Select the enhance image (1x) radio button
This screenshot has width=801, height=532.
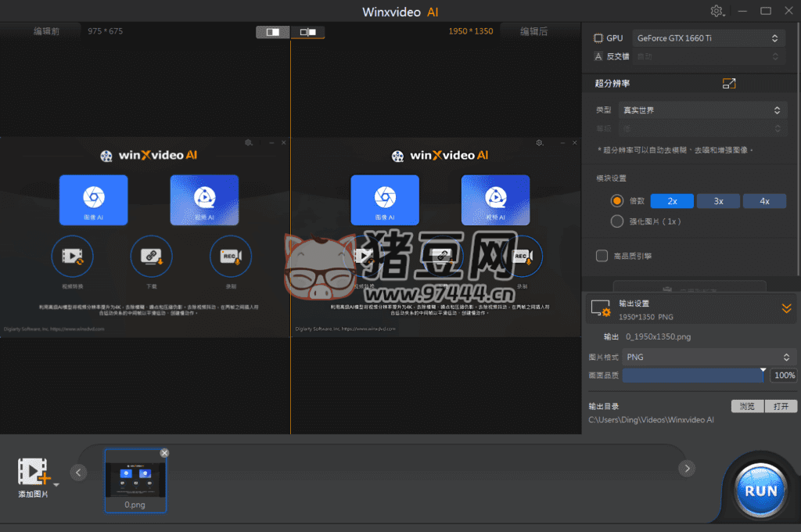pos(616,221)
